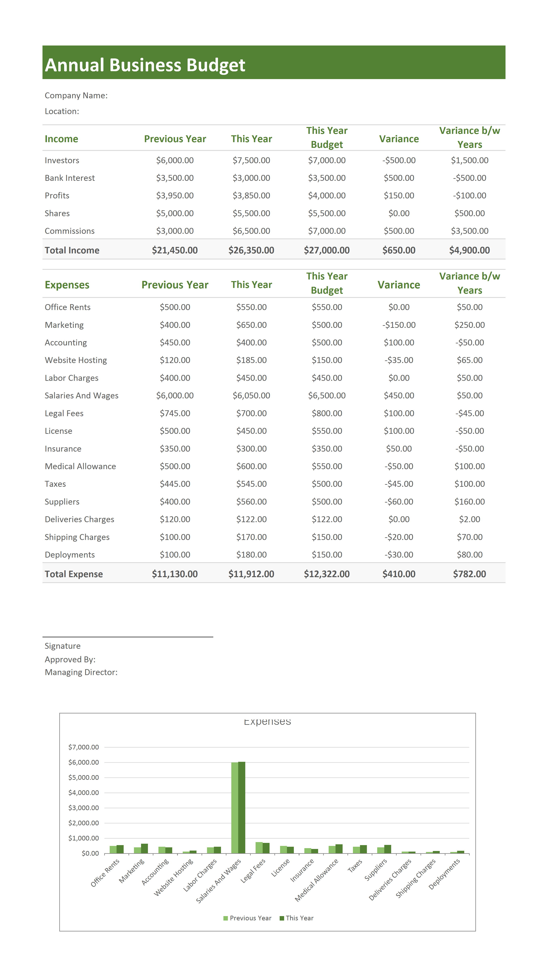Image resolution: width=548 pixels, height=980 pixels.
Task: Click Total Expense variance $410.00
Action: point(399,574)
